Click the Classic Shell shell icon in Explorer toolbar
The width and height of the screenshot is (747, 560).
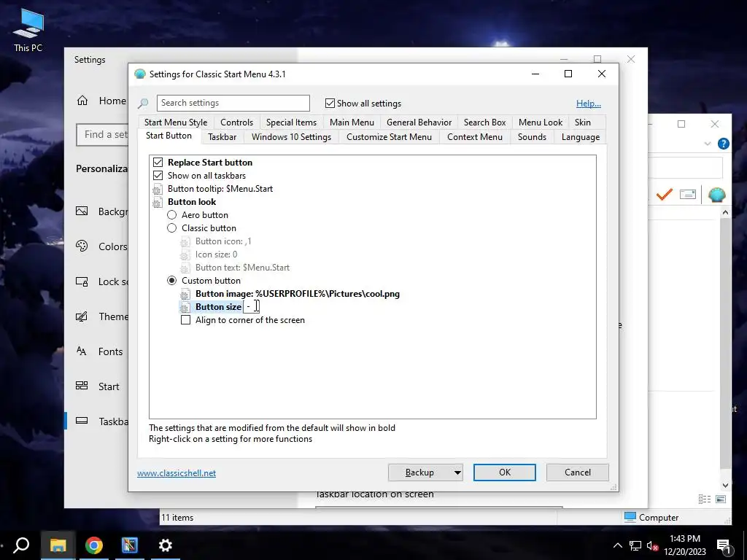(x=716, y=194)
